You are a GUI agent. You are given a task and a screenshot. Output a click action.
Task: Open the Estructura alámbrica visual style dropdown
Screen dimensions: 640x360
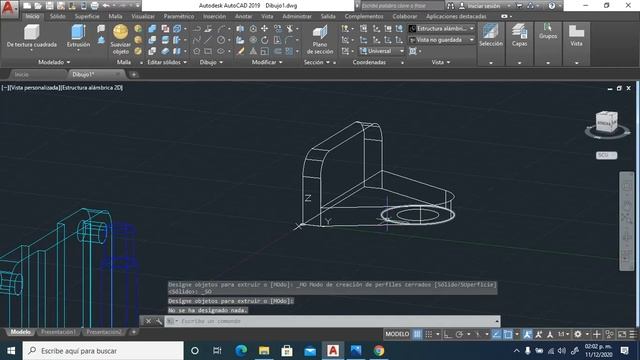[x=442, y=29]
